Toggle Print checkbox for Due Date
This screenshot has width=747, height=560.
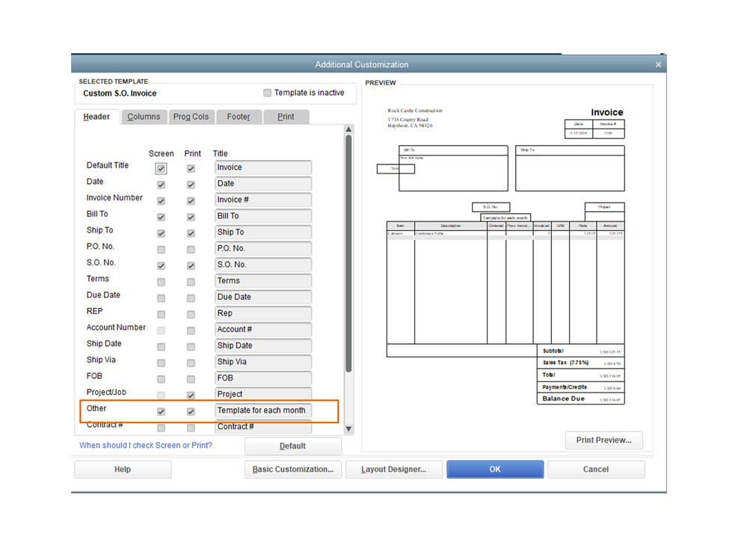tap(191, 298)
